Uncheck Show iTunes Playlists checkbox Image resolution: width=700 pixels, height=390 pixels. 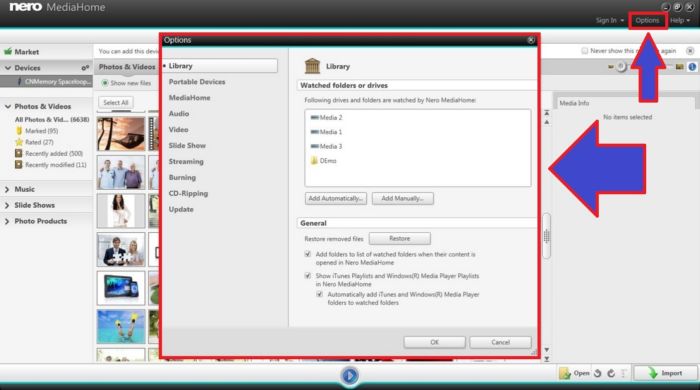(308, 276)
